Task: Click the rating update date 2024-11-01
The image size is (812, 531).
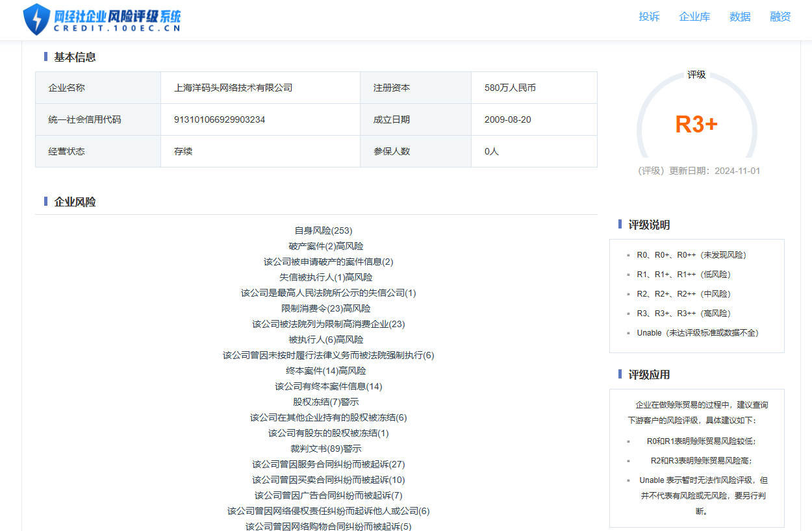Action: click(737, 171)
